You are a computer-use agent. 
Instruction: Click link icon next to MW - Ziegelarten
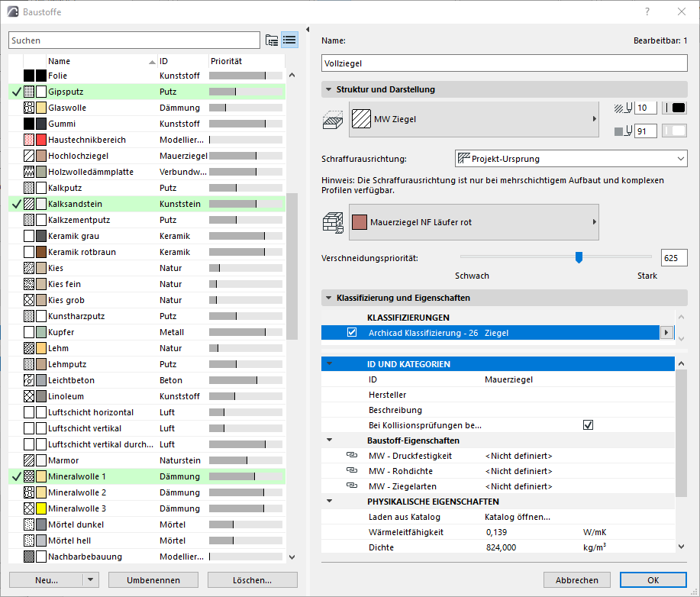pyautogui.click(x=352, y=486)
